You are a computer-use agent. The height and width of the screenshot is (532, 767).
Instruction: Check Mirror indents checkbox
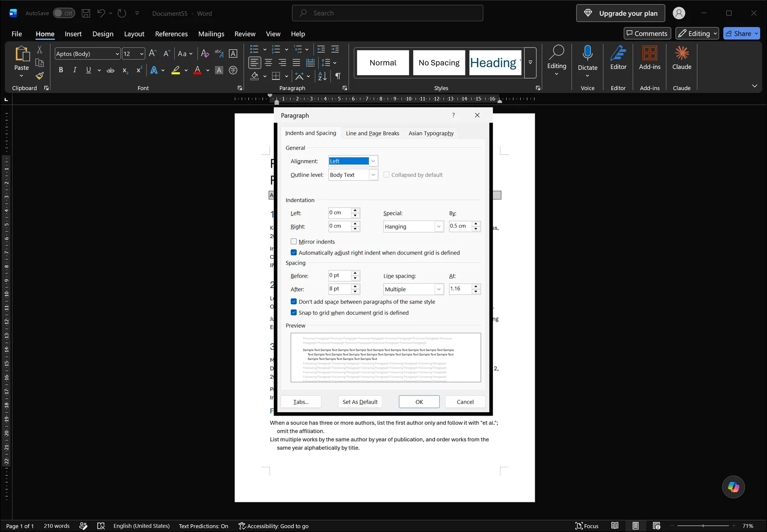(x=294, y=242)
